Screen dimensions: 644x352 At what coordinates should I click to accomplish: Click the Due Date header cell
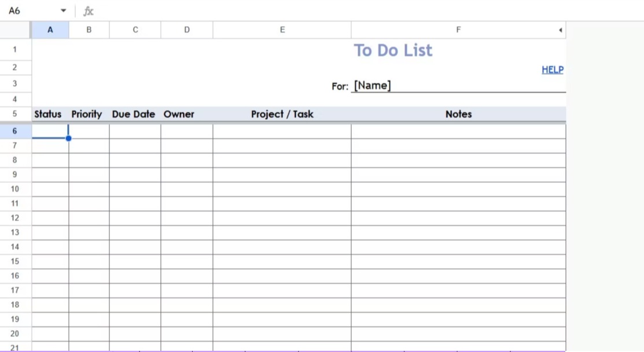pos(134,114)
